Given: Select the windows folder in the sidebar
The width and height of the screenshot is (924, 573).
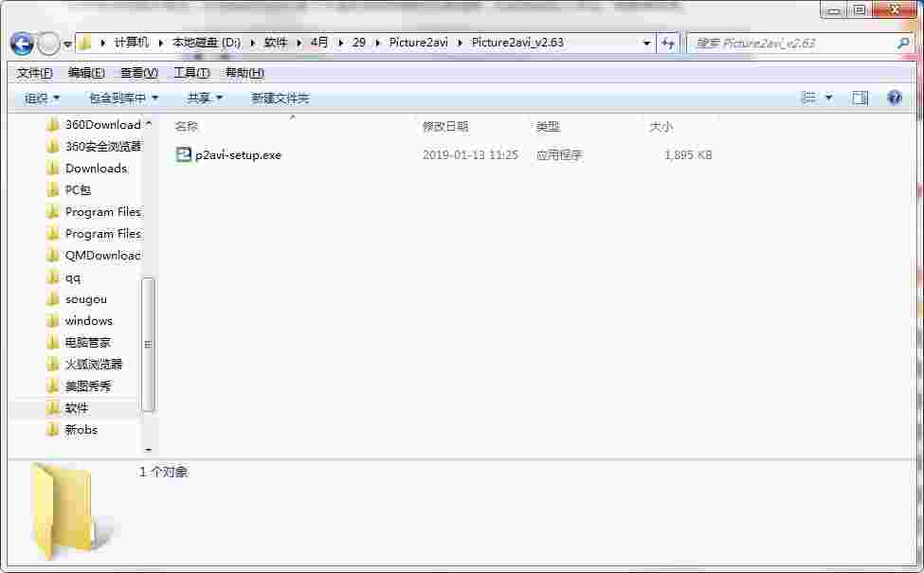Looking at the screenshot, I should tap(89, 321).
